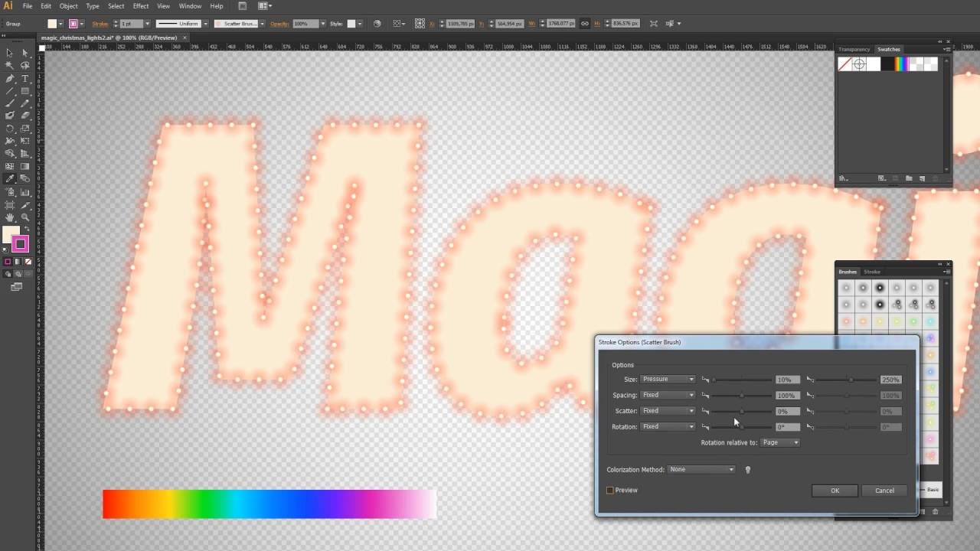Select the Hand tool

(9, 217)
